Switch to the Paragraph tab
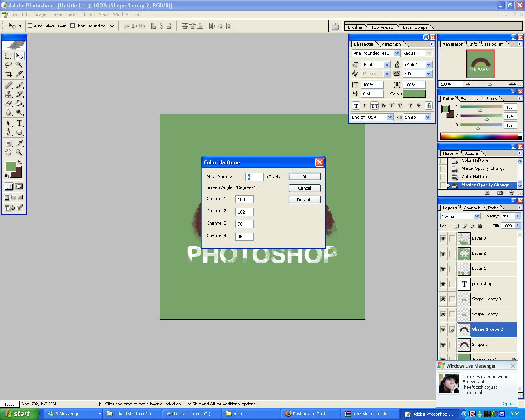The width and height of the screenshot is (525, 420). click(391, 44)
